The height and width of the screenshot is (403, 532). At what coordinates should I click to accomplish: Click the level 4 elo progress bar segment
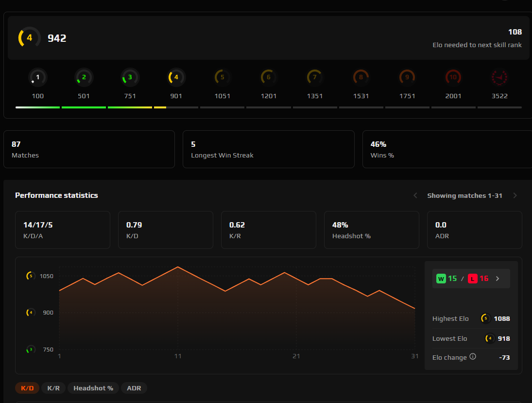click(176, 106)
